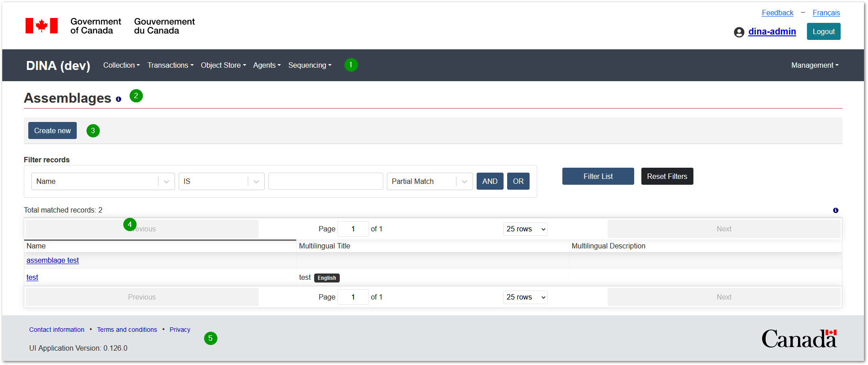Click the Government of Canada flag logo
868x365 pixels.
pyautogui.click(x=42, y=26)
